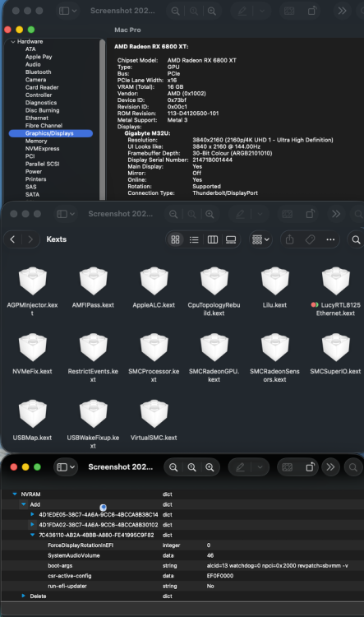Select Memory in the Hardware list
Image resolution: width=364 pixels, height=617 pixels.
click(36, 141)
